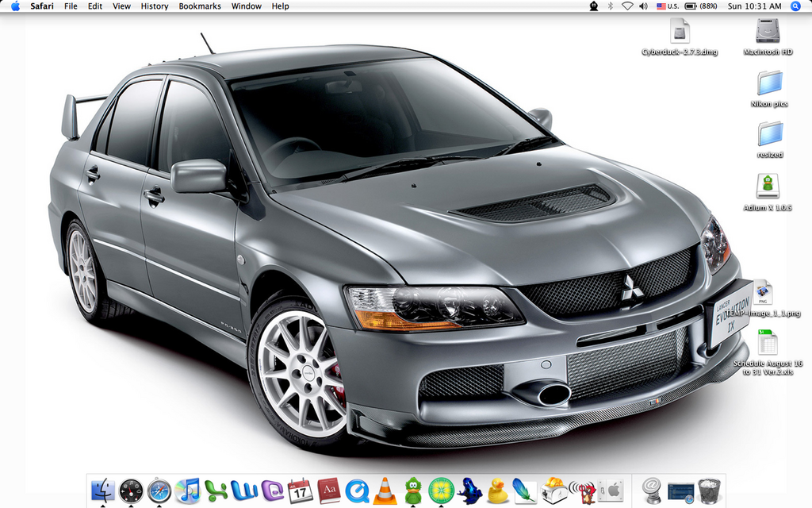Open the Safari application menu

point(42,6)
